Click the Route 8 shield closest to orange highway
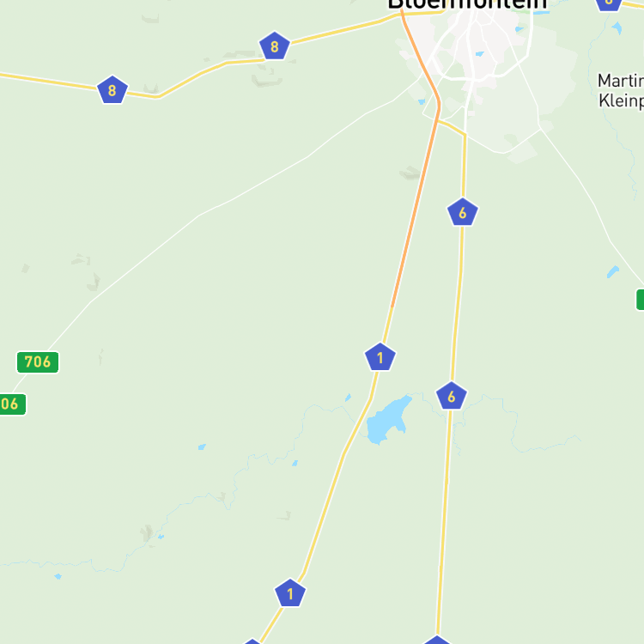Screen dimensions: 644x644 pos(275,46)
